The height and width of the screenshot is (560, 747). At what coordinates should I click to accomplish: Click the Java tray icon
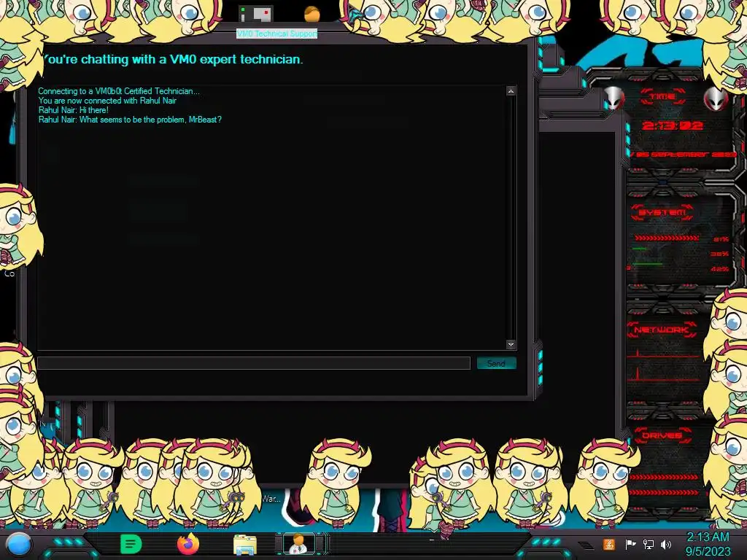[608, 544]
